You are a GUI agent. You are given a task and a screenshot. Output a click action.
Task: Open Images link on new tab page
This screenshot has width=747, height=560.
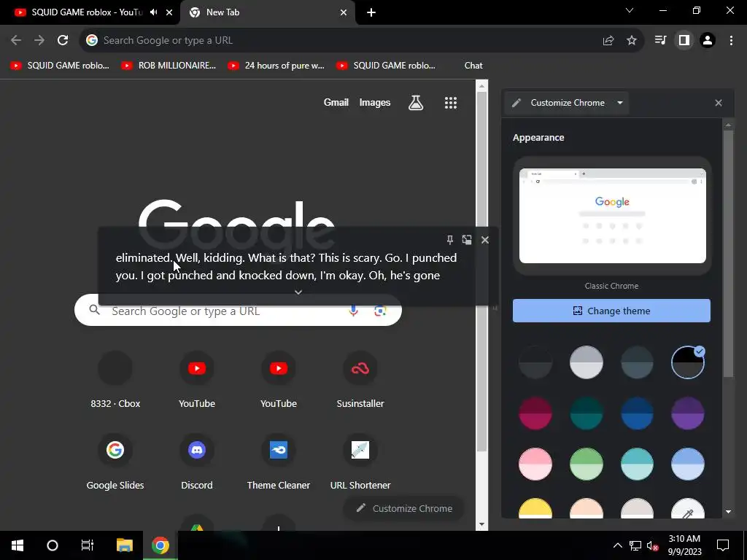pos(374,102)
